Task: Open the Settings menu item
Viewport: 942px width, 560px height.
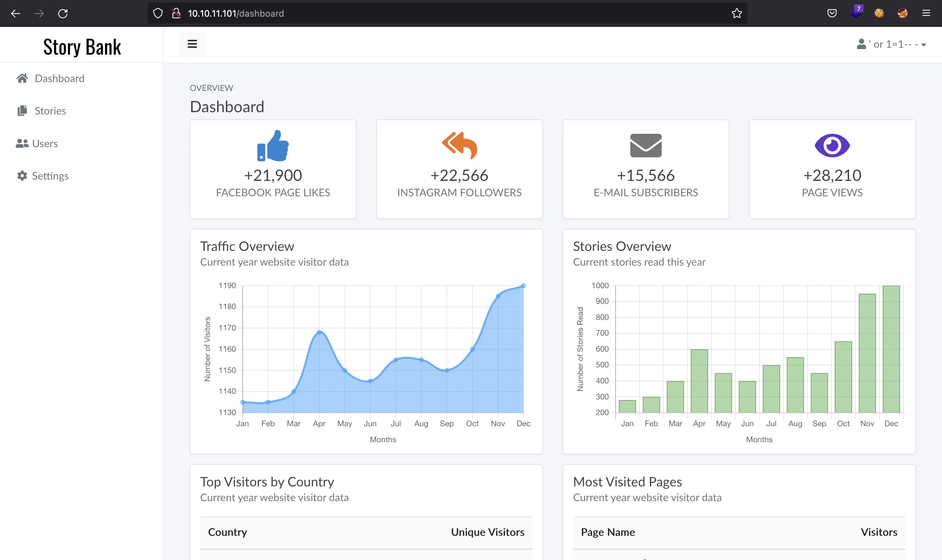Action: 50,176
